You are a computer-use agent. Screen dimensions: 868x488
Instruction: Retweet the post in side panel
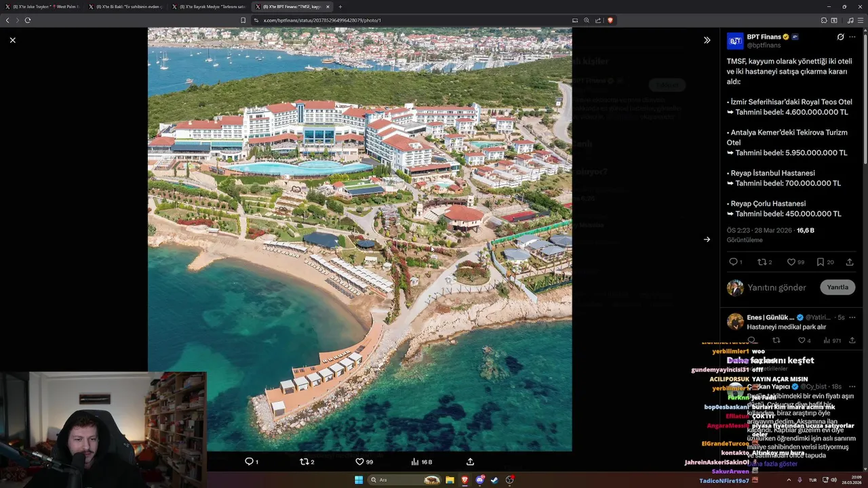pyautogui.click(x=764, y=262)
